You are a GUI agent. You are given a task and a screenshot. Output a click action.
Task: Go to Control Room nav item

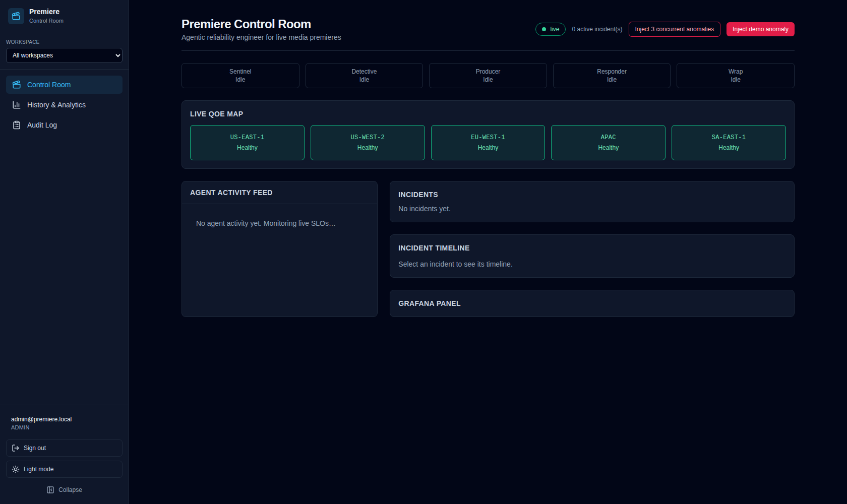click(64, 85)
